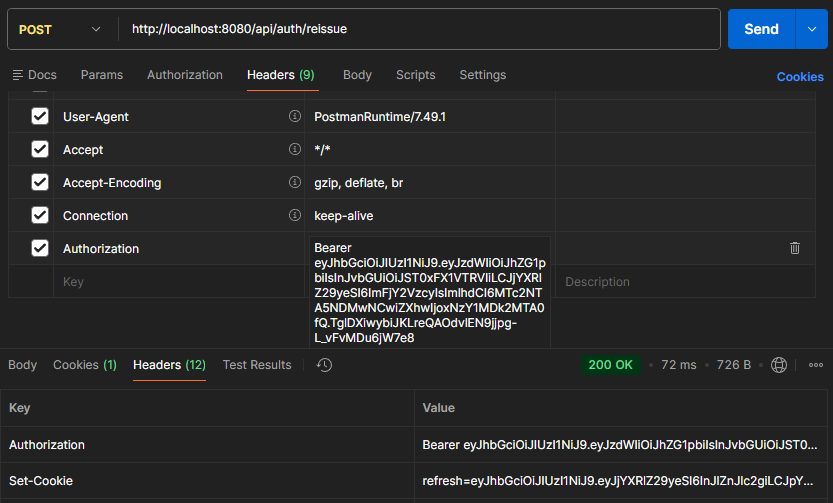This screenshot has height=503, width=833.
Task: Switch to the request Body tab
Action: pos(358,75)
